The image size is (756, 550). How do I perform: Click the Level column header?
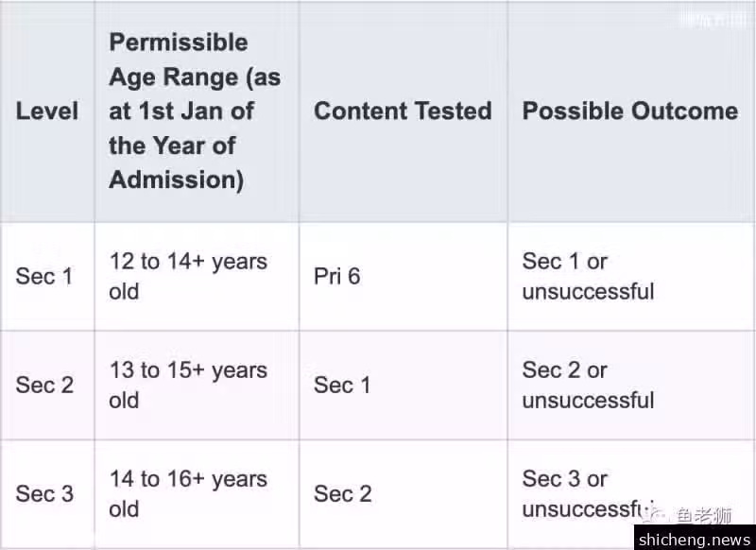click(x=47, y=111)
